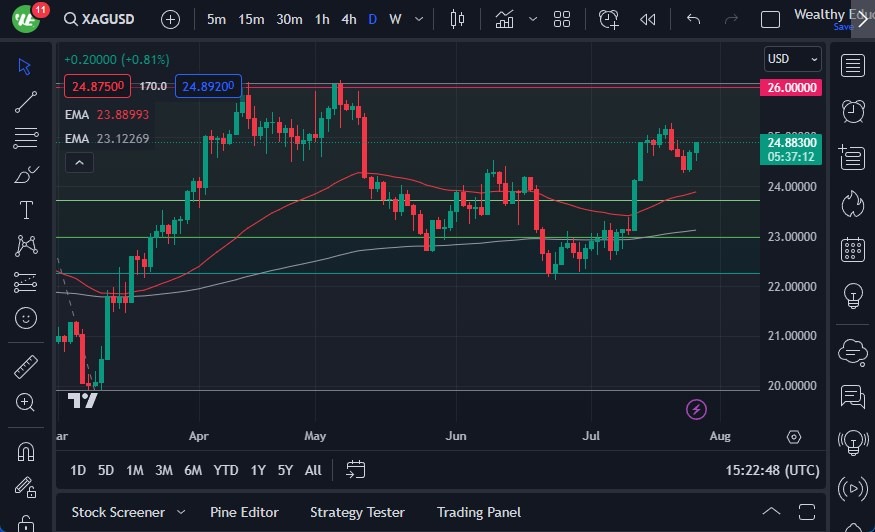Click the 24.8920 buy price button
Image resolution: width=875 pixels, height=532 pixels.
point(208,86)
